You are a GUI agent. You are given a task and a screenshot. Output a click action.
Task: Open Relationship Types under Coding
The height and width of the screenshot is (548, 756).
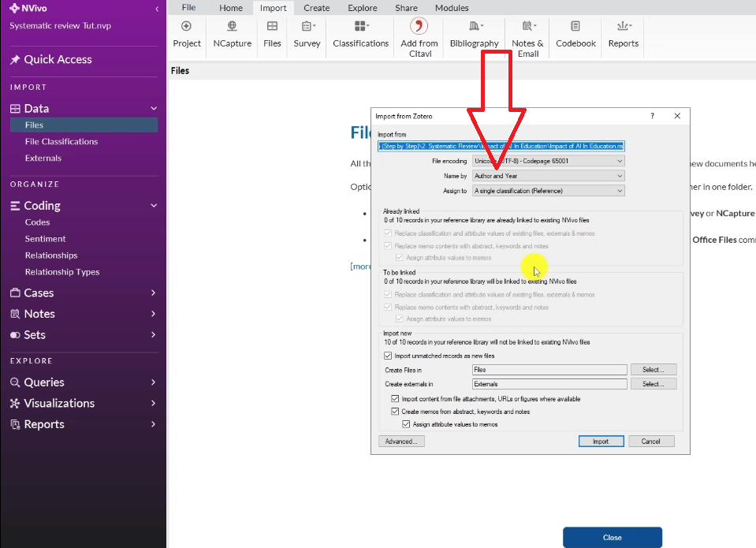point(62,272)
